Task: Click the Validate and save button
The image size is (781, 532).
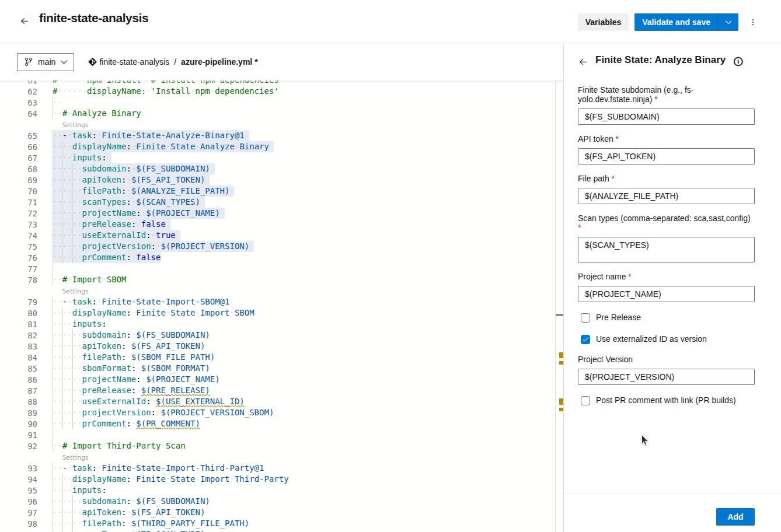Action: coord(676,22)
